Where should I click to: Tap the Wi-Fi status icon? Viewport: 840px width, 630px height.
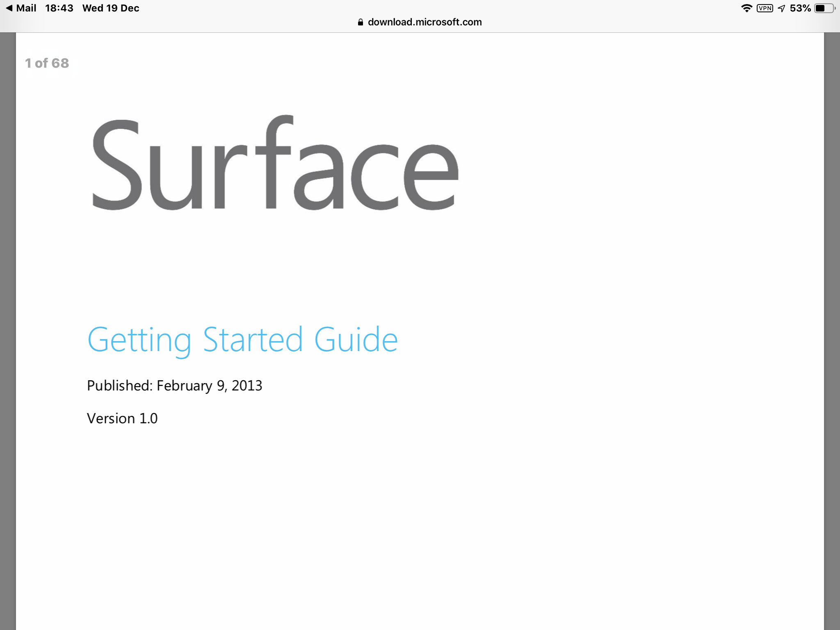[746, 8]
